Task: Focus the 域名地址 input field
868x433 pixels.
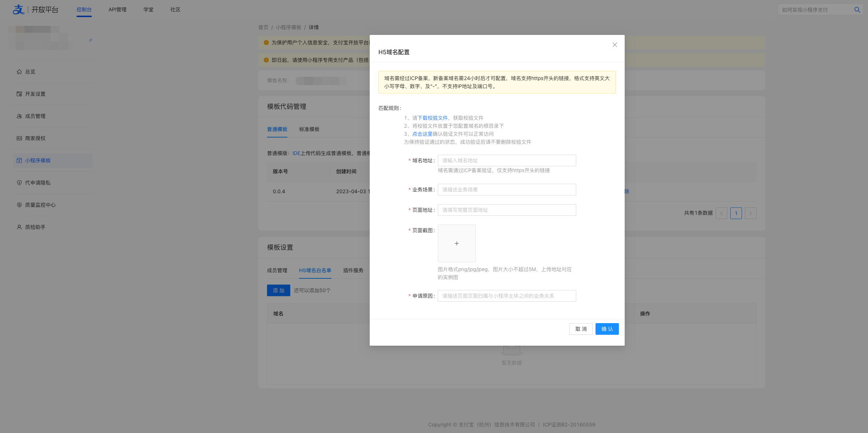Action: click(507, 160)
